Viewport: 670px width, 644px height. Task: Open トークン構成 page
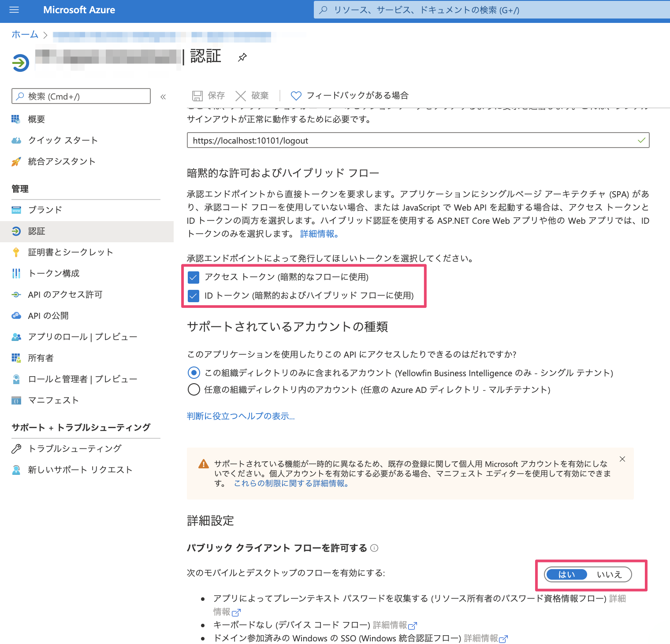point(53,273)
